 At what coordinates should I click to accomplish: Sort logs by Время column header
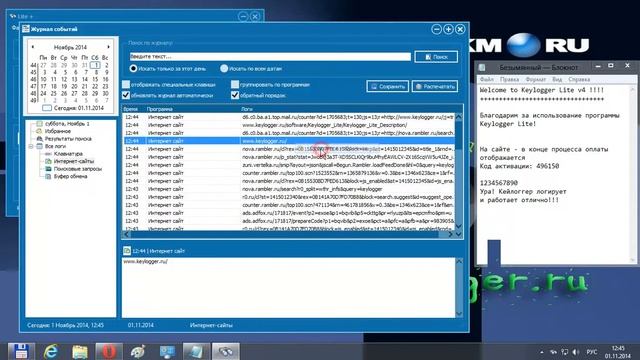pos(131,109)
